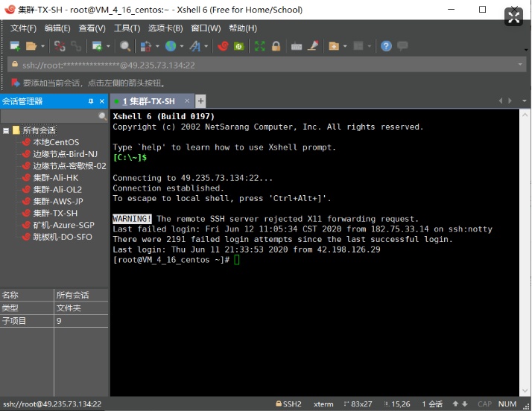Screen dimensions: 532x411
Task: Open dropdown next to the globe icon
Action: (182, 45)
